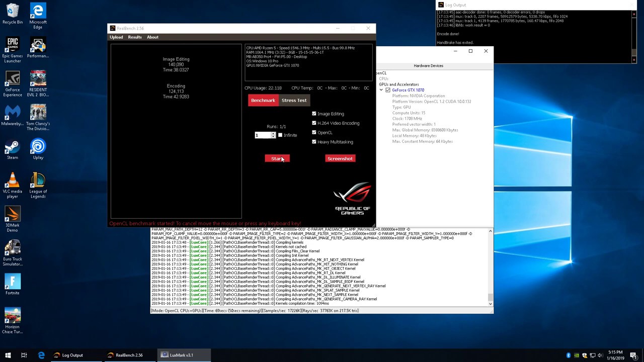
Task: Switch to the Stress Test tab
Action: 294,100
